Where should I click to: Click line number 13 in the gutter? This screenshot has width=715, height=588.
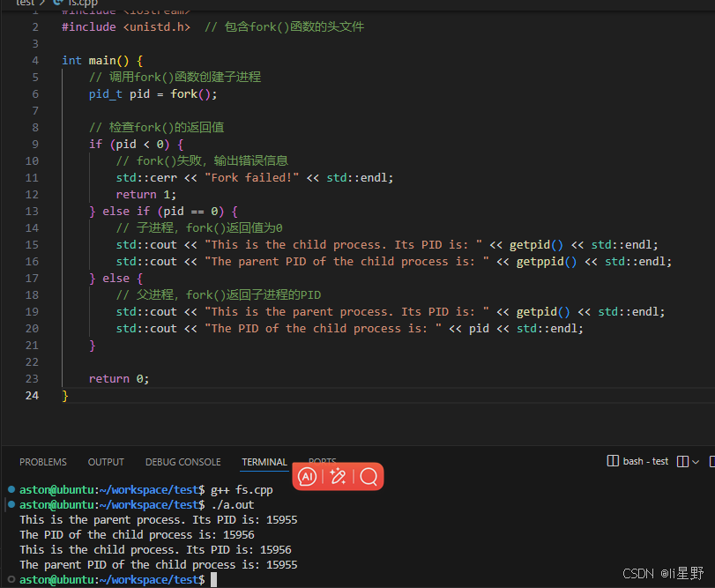(32, 212)
